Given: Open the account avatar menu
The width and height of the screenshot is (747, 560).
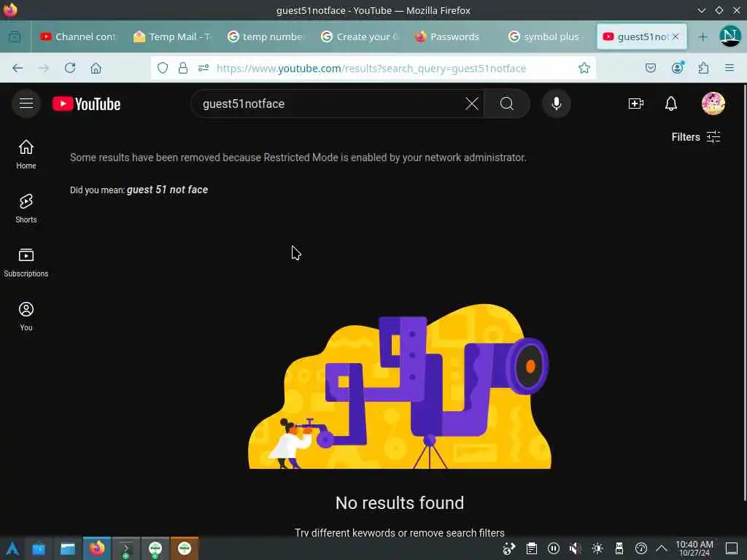Looking at the screenshot, I should point(713,104).
